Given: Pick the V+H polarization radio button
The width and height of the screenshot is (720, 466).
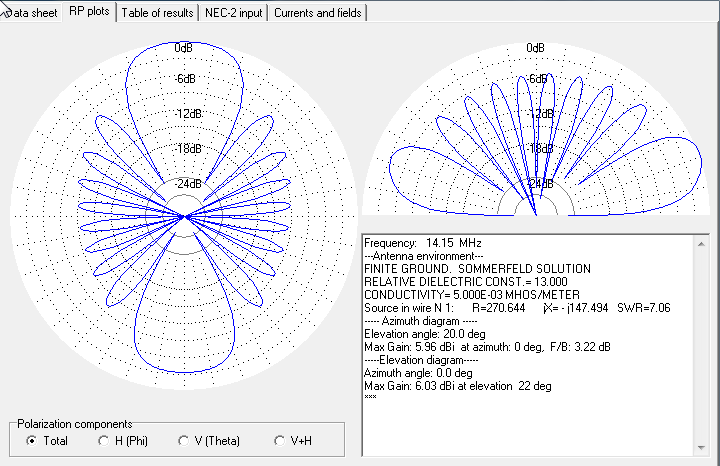Looking at the screenshot, I should click(x=279, y=440).
